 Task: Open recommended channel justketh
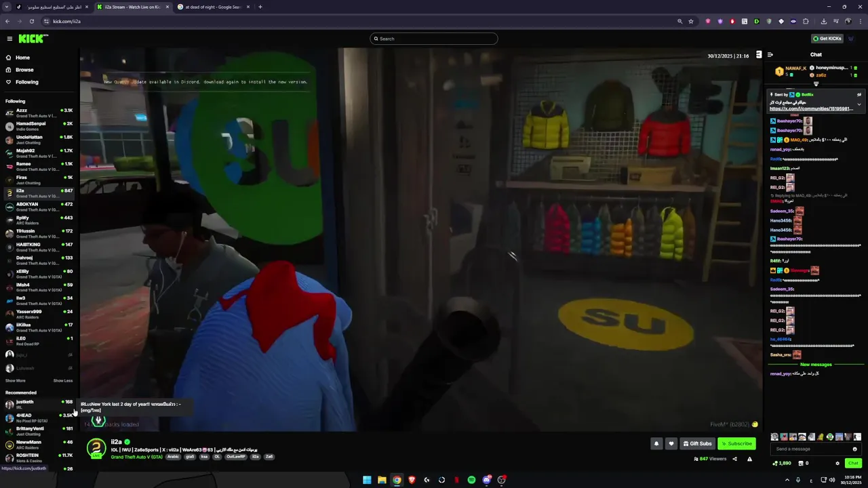(x=39, y=404)
